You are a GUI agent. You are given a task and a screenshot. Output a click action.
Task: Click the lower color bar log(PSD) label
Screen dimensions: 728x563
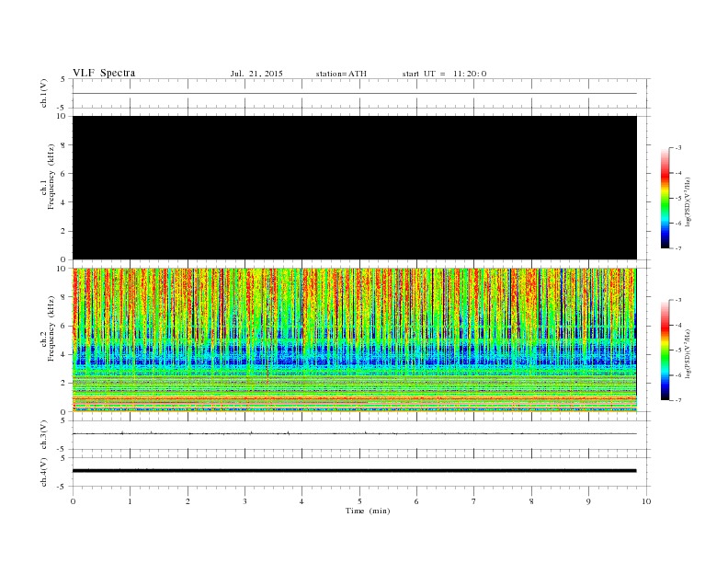[x=688, y=352]
